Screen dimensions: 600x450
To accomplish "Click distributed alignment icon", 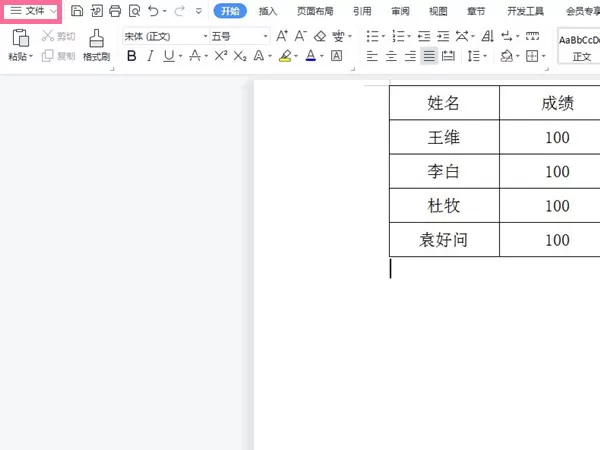I will pos(448,56).
